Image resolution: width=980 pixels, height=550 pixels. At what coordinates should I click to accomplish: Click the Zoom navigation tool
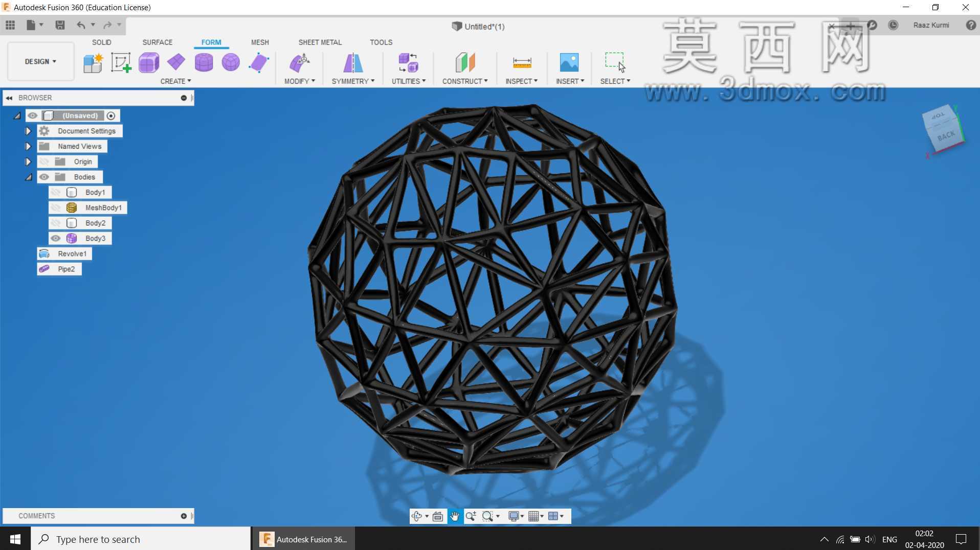(x=471, y=516)
